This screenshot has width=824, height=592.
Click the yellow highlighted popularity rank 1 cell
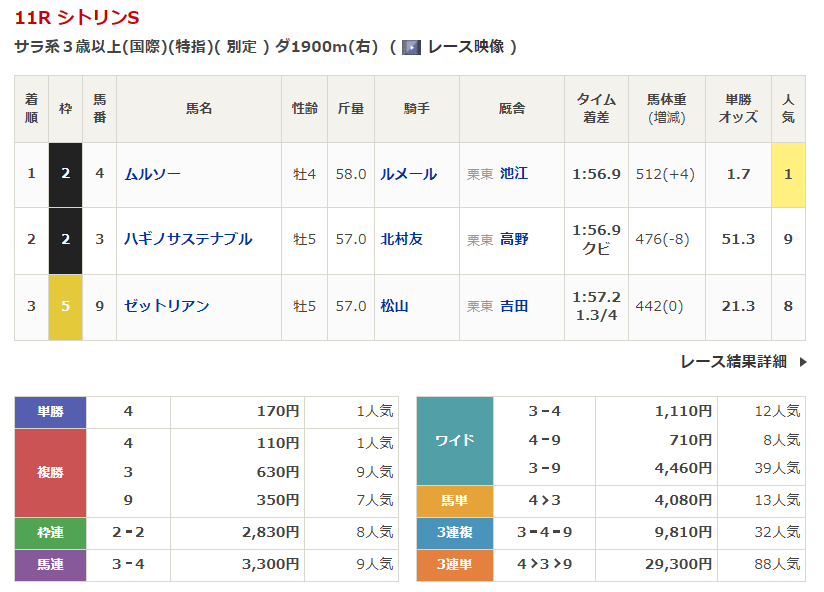788,174
